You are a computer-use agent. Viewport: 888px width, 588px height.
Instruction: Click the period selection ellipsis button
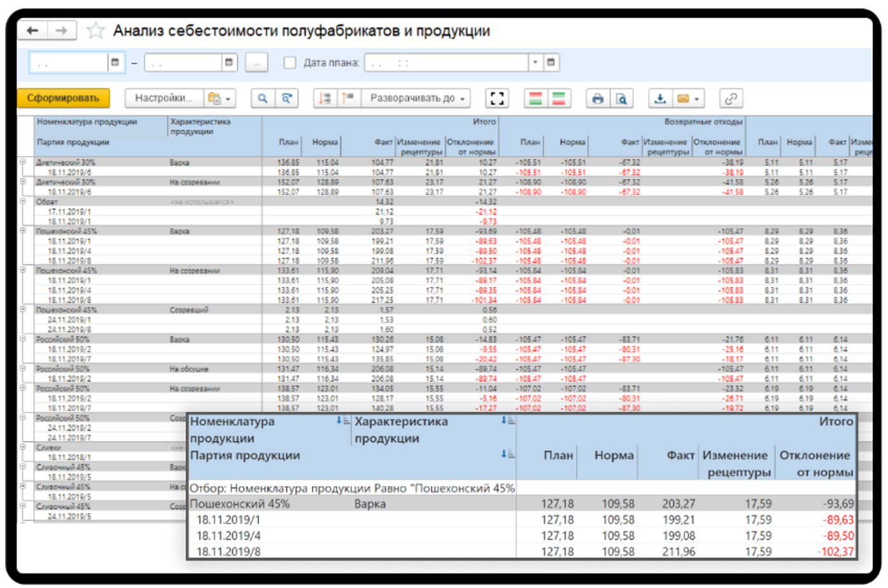coord(257,62)
